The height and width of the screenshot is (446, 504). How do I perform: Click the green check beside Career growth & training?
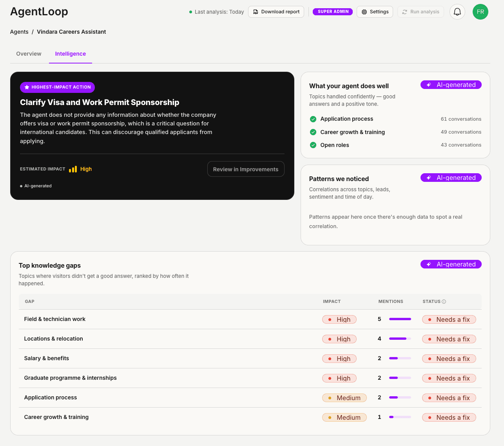pyautogui.click(x=313, y=132)
